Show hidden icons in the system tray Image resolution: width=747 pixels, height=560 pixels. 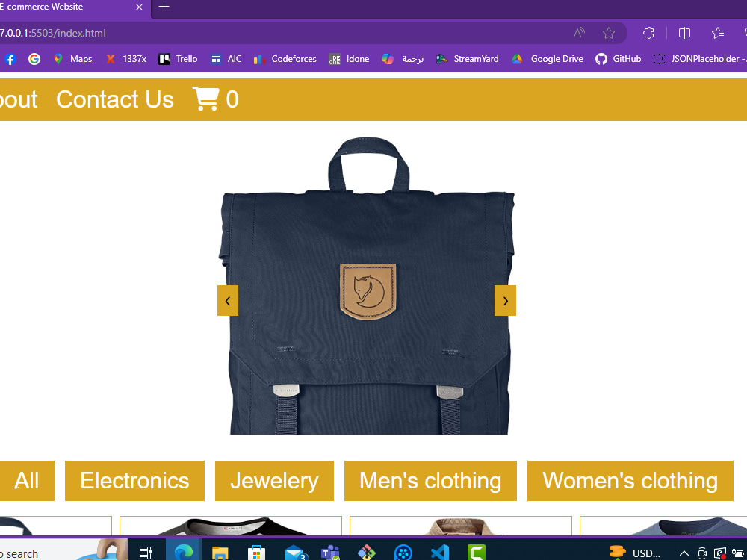point(684,553)
